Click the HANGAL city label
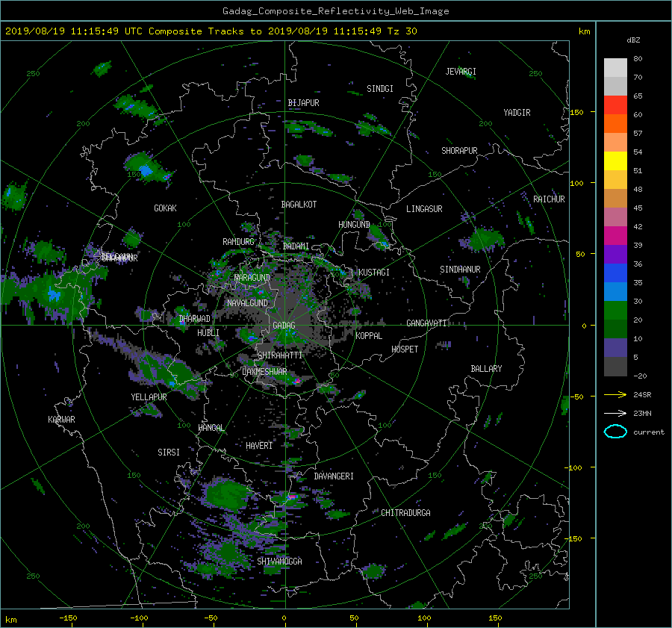The height and width of the screenshot is (628, 672). click(x=211, y=428)
